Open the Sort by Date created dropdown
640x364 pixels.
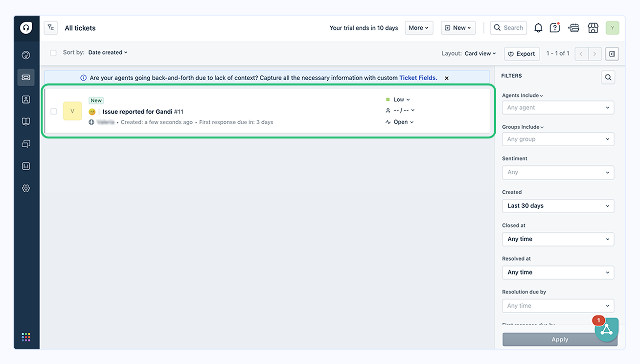[x=107, y=52]
